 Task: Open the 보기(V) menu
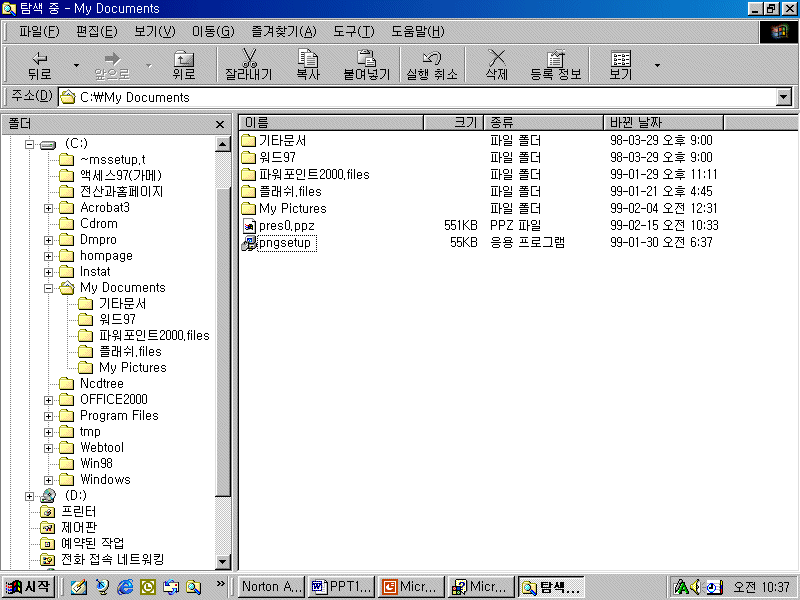point(155,32)
